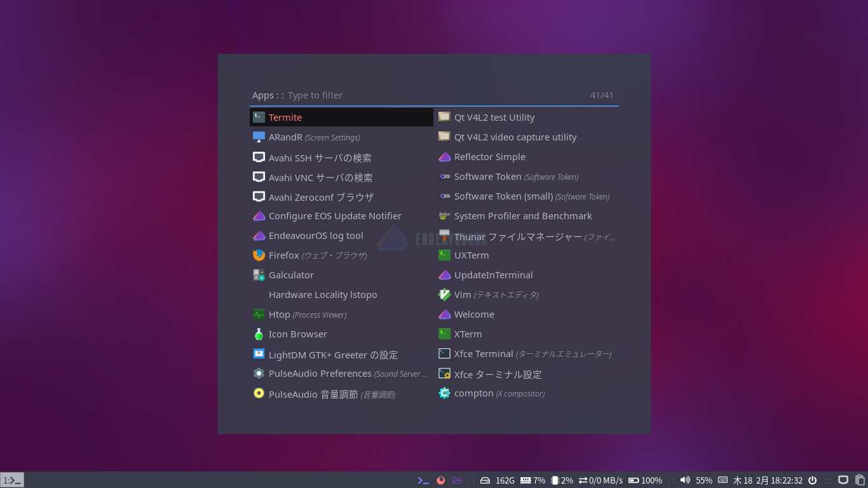Click the Firefox browser icon
The image size is (868, 488).
tap(259, 255)
